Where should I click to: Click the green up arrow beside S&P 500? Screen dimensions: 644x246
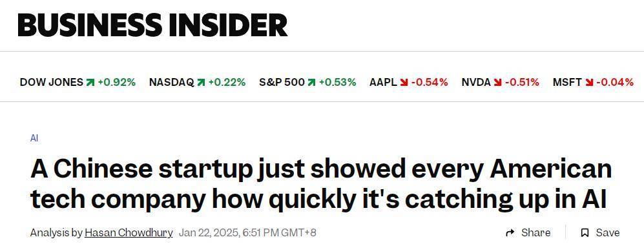(311, 83)
